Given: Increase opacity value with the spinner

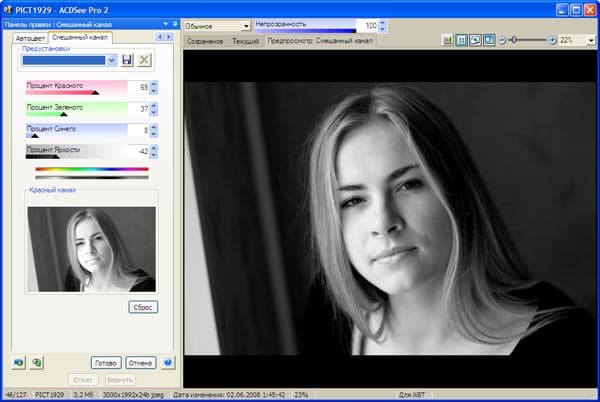Looking at the screenshot, I should pyautogui.click(x=382, y=23).
